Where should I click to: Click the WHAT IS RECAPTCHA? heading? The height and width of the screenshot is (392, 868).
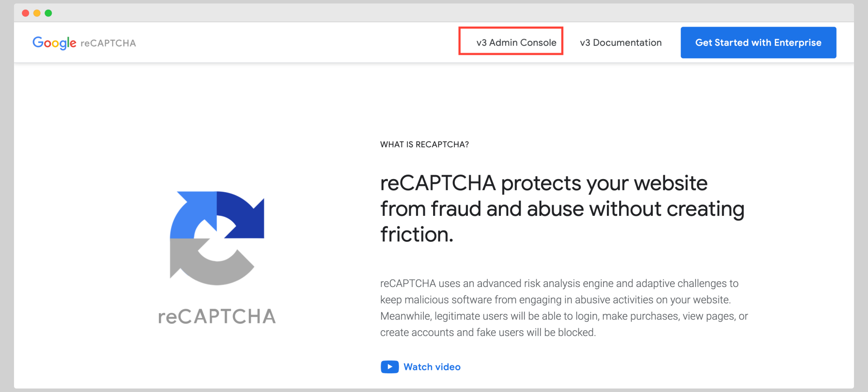click(x=424, y=145)
